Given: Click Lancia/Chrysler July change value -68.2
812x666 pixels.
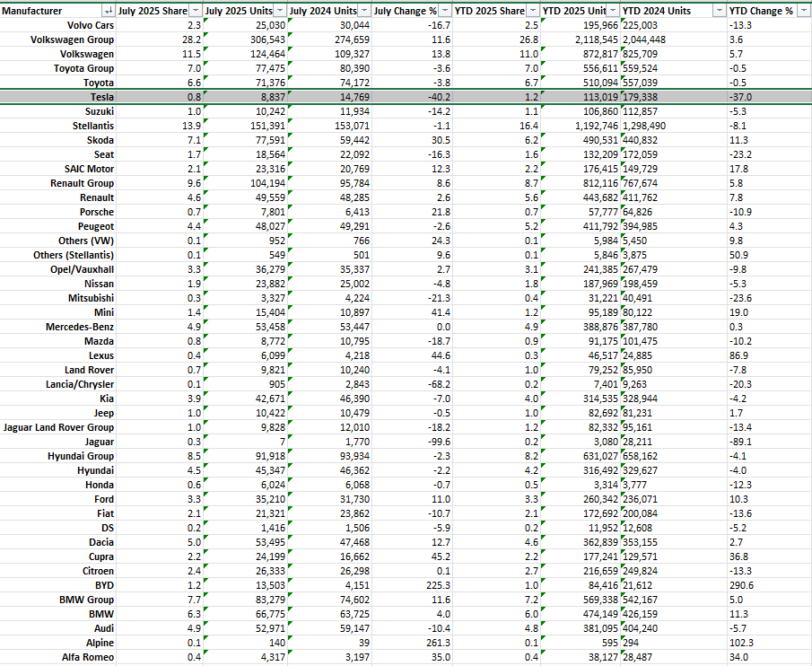Looking at the screenshot, I should pyautogui.click(x=412, y=384).
